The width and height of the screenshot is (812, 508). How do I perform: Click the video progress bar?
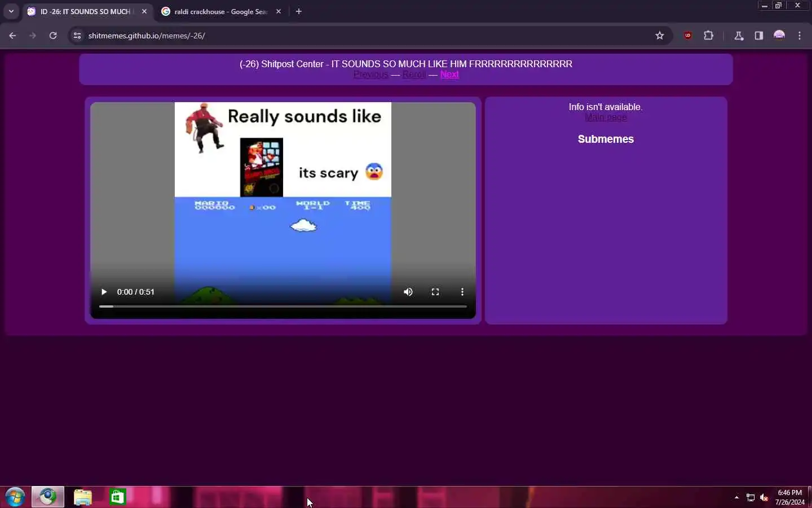click(283, 306)
